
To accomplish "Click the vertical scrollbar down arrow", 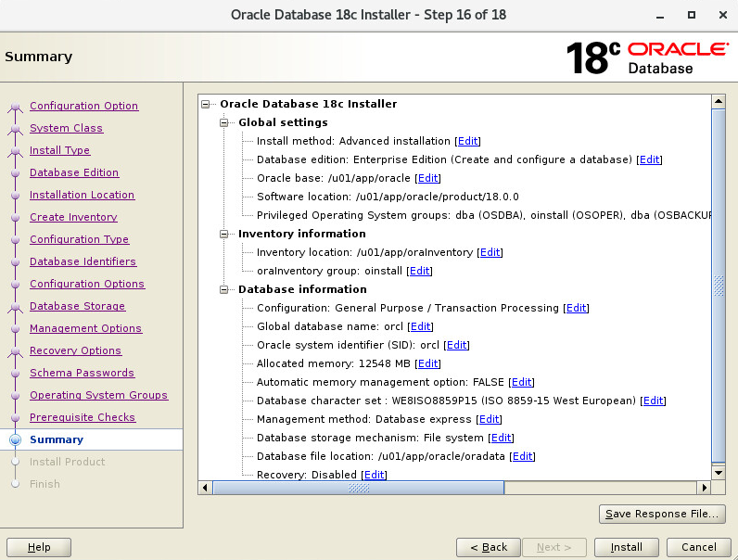I will [x=719, y=473].
